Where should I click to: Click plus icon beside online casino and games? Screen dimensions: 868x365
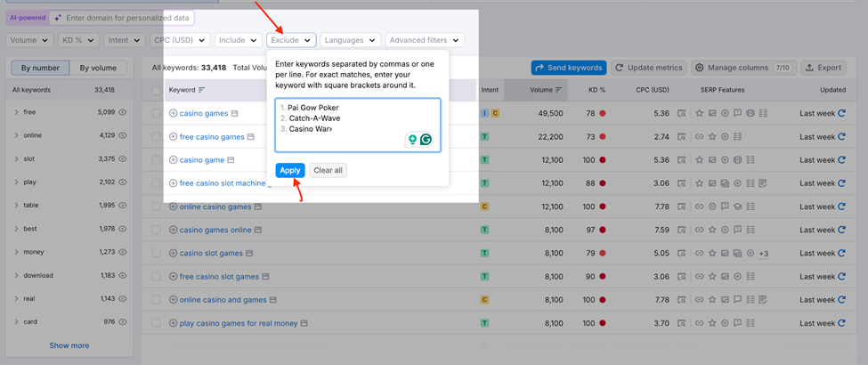pos(173,300)
